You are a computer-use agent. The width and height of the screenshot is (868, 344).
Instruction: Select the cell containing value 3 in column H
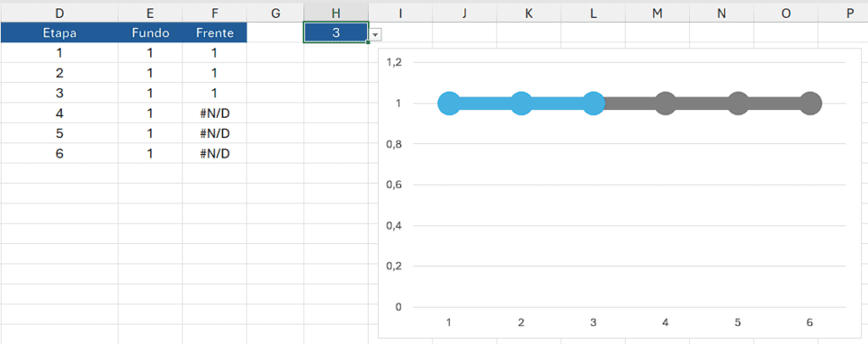336,32
